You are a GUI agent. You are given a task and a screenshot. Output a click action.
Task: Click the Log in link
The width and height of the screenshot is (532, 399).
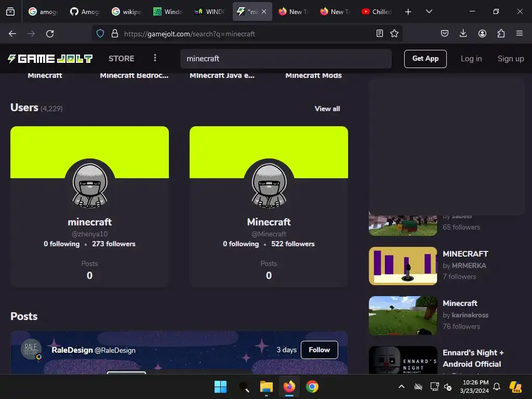[471, 59]
